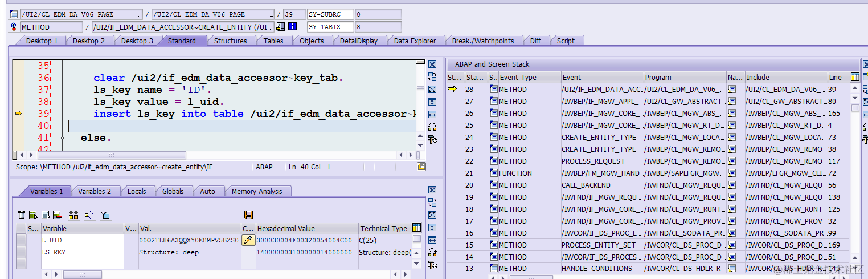Screen dimensions: 868x279
Task: Click the SY-SUBRC variable field
Action: [330, 14]
